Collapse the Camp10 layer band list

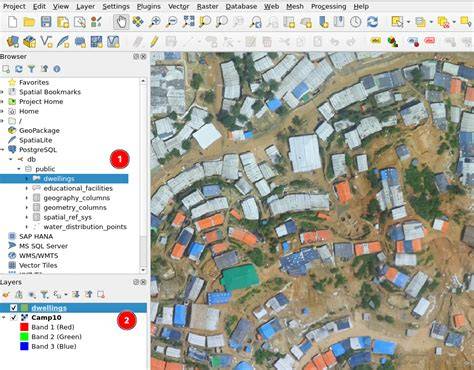[4, 317]
